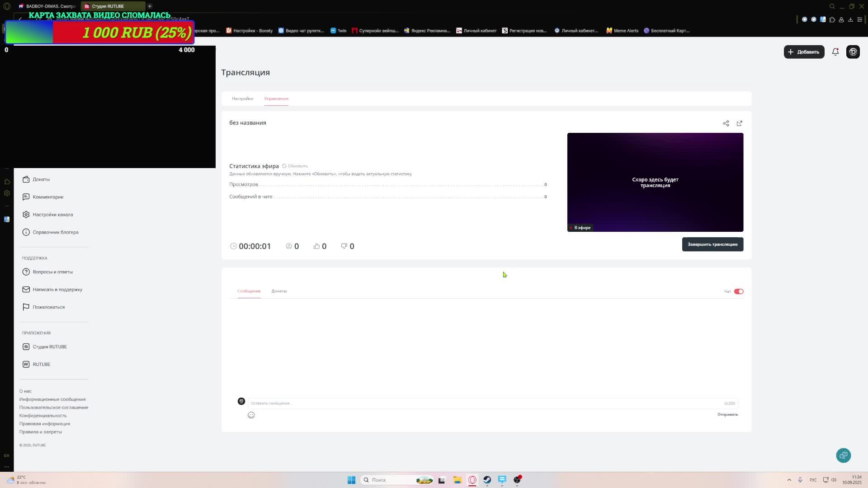Show hidden system tray icons
The image size is (868, 488).
(789, 480)
